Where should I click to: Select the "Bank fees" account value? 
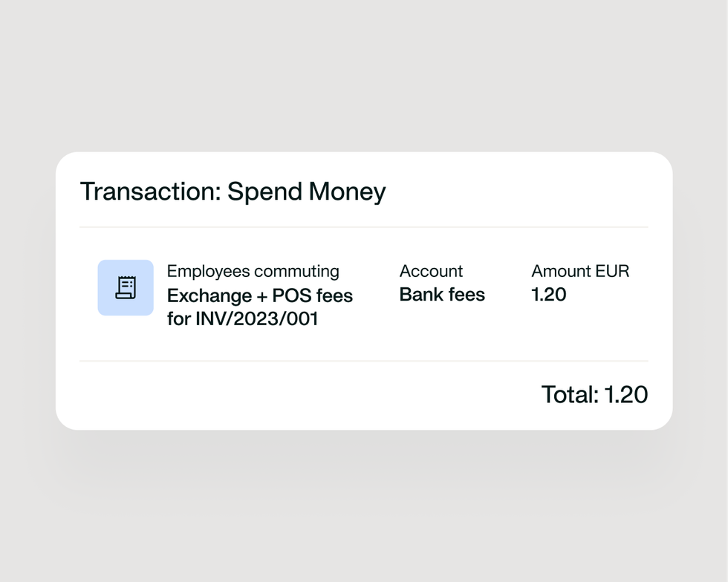pyautogui.click(x=442, y=295)
